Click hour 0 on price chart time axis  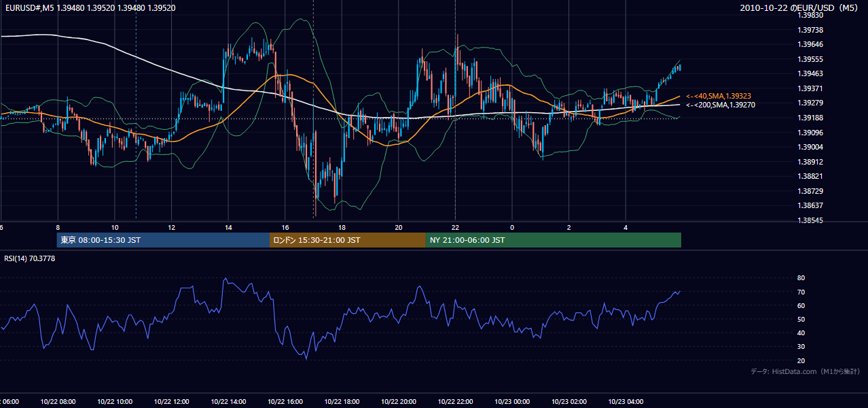[512, 227]
